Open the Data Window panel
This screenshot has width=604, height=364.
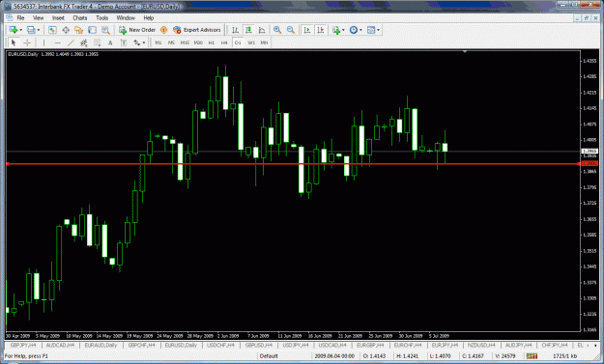pos(66,30)
